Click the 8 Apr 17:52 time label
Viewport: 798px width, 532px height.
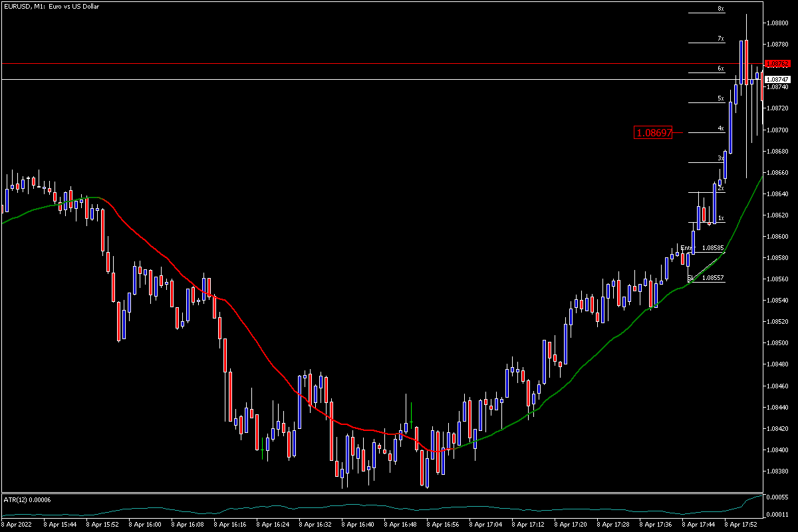point(740,525)
